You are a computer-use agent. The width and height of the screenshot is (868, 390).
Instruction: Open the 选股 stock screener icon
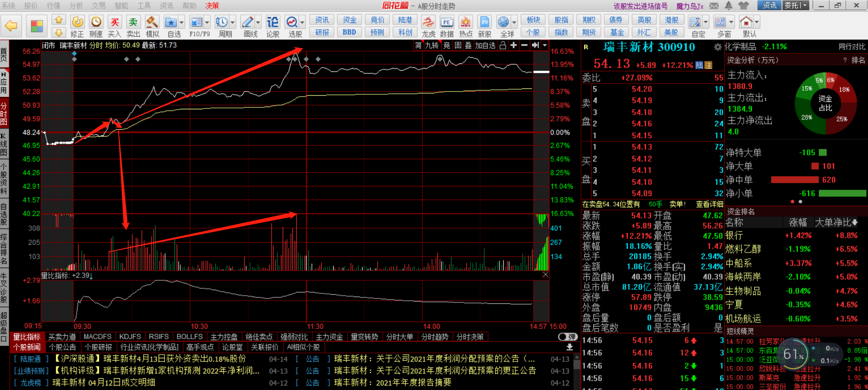click(291, 22)
